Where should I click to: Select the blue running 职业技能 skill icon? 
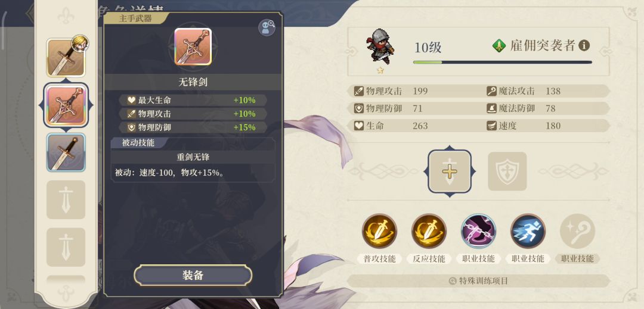tap(528, 231)
